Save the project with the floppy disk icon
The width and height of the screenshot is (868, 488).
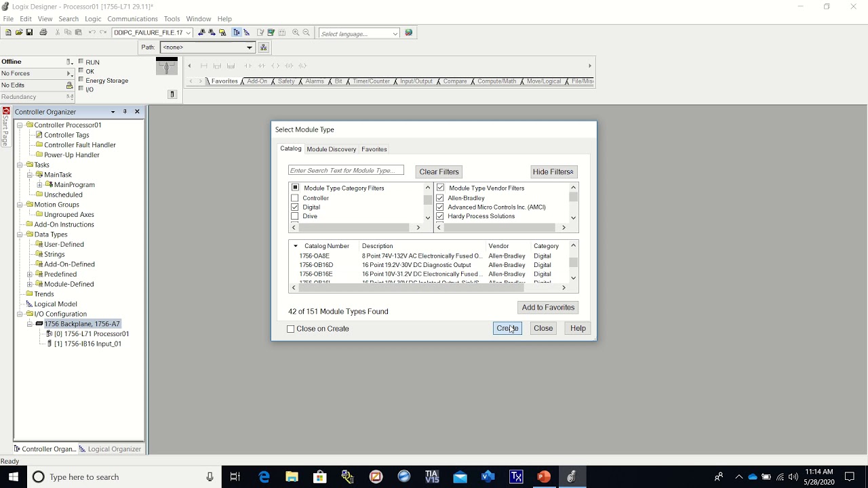pyautogui.click(x=29, y=33)
